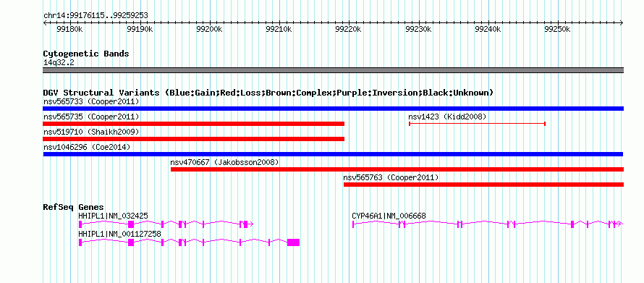Screen dimensions: 644x283
Task: Open variant label nsv565763 (Cooper2011)
Action: tap(391, 178)
